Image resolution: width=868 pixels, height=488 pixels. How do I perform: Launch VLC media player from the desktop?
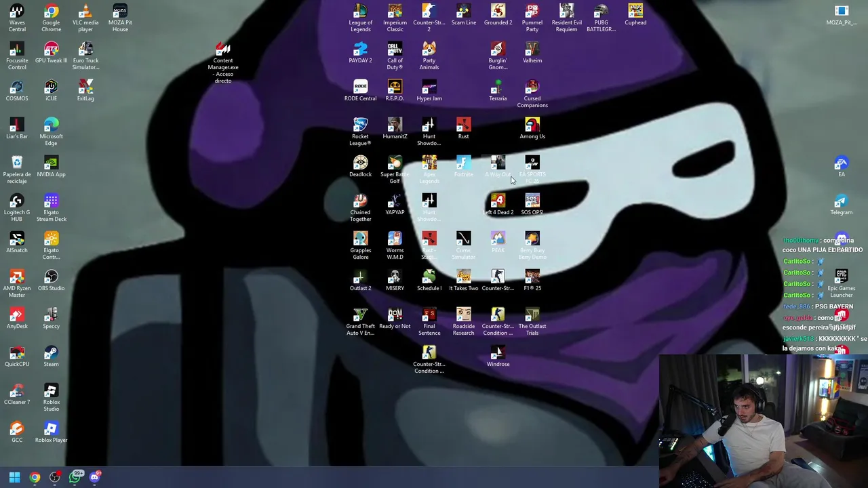[85, 18]
